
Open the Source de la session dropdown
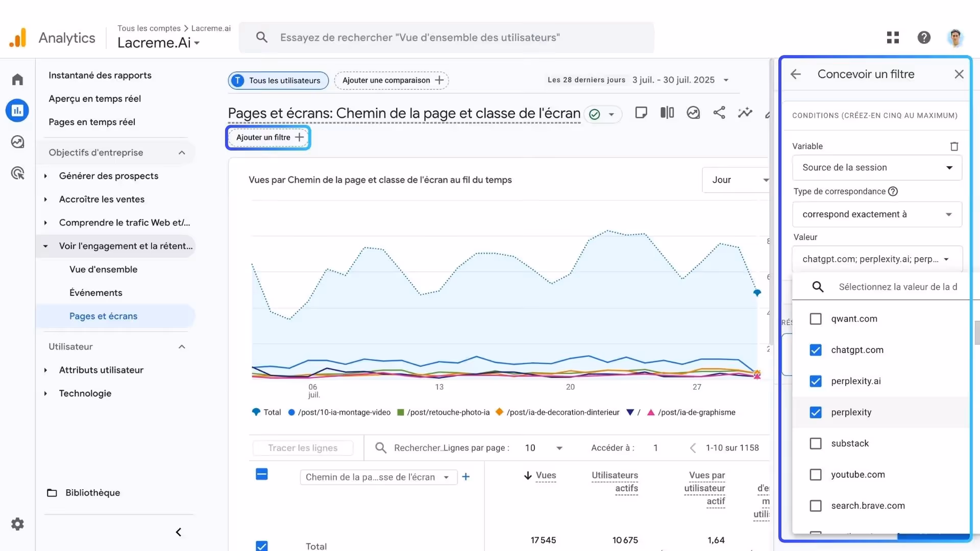[x=877, y=168]
